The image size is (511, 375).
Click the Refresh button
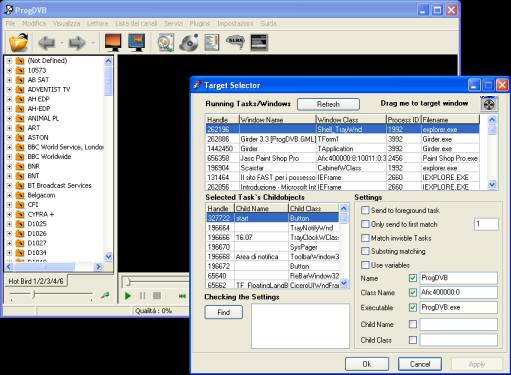(x=328, y=104)
